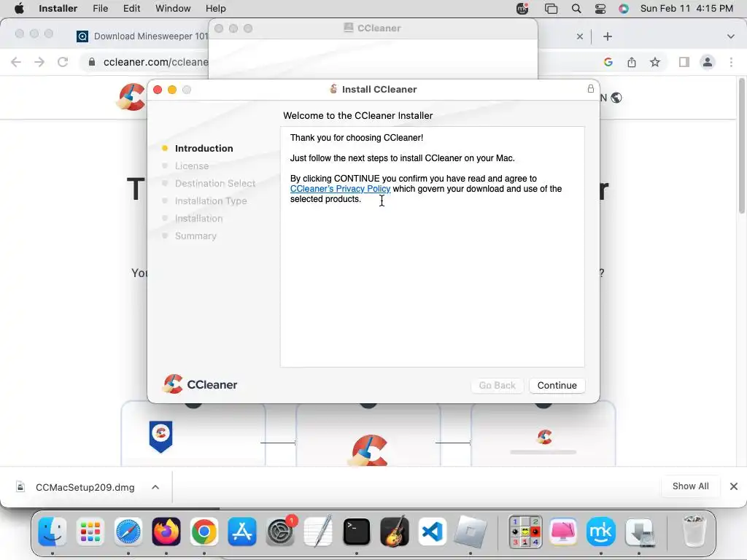Open Minesweeper from the Dock
The image size is (747, 560).
525,532
